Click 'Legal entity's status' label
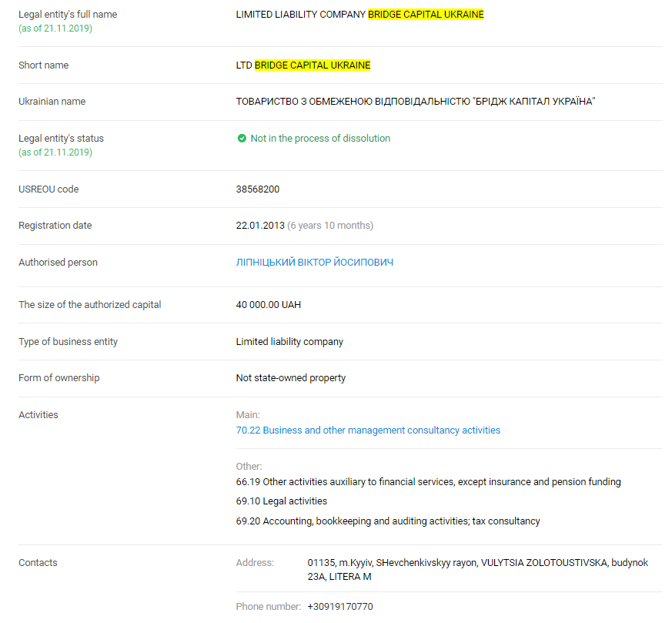 [x=61, y=138]
